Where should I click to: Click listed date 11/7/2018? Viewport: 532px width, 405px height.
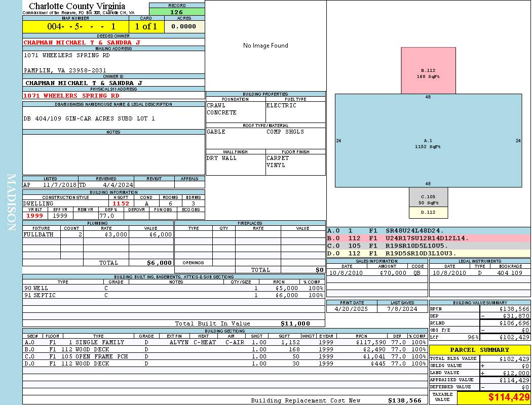coord(60,185)
